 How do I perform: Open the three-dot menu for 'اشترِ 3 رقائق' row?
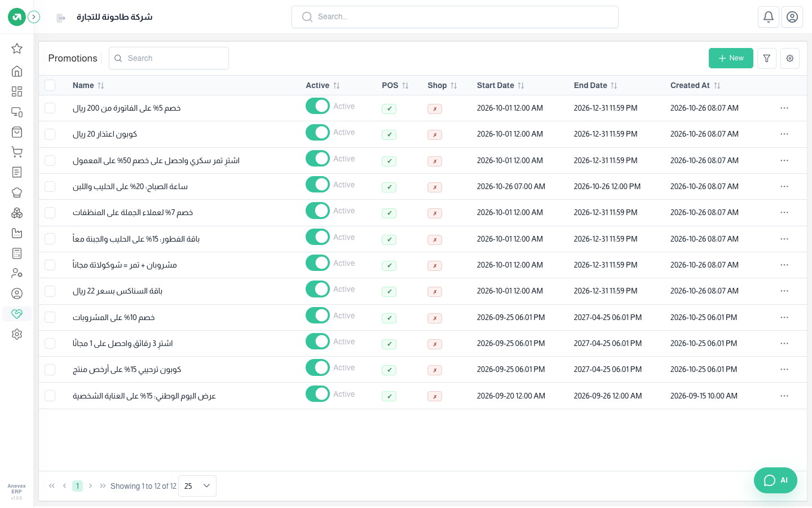pyautogui.click(x=784, y=343)
